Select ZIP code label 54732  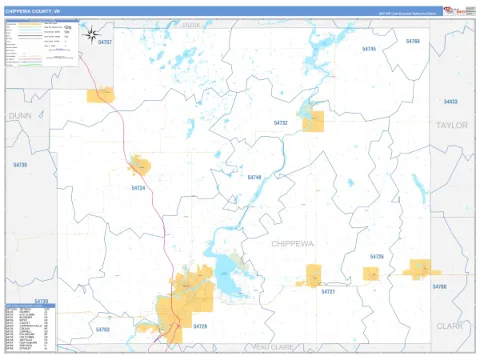[x=281, y=123]
